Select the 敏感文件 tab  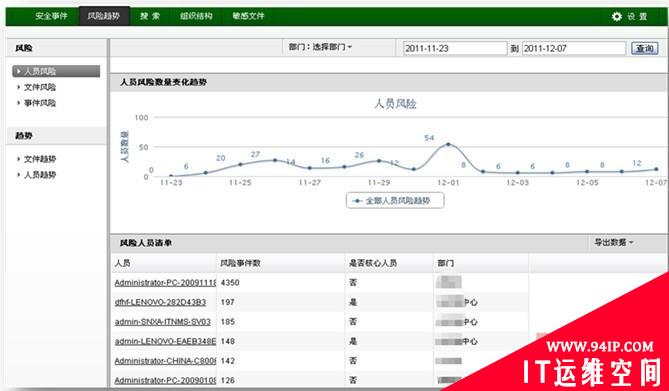pyautogui.click(x=248, y=16)
